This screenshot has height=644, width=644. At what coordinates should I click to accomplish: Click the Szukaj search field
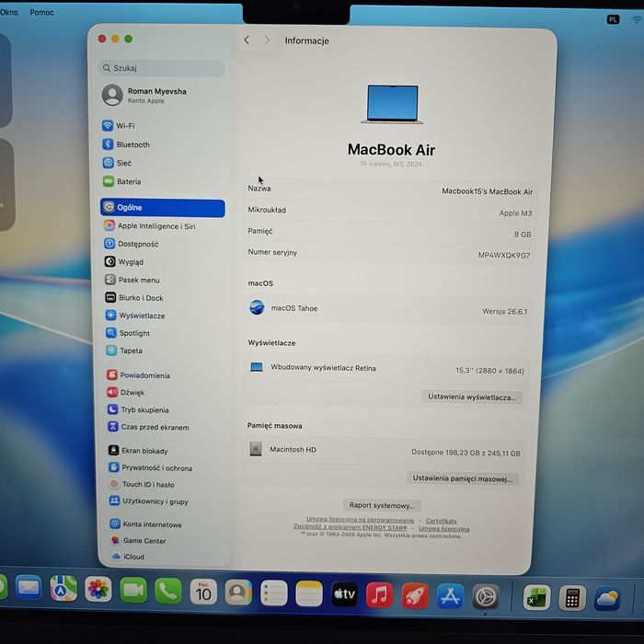(x=162, y=68)
